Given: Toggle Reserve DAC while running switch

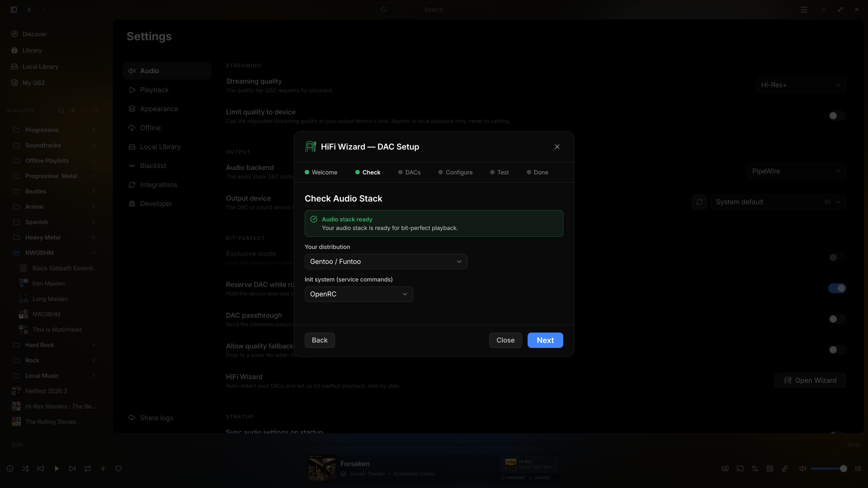Looking at the screenshot, I should click(837, 288).
